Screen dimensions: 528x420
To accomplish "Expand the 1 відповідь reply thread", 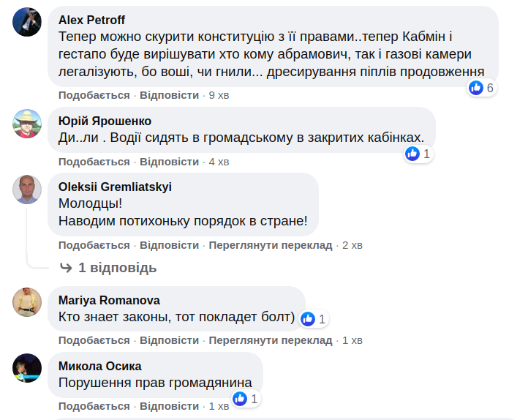I will coord(117,268).
